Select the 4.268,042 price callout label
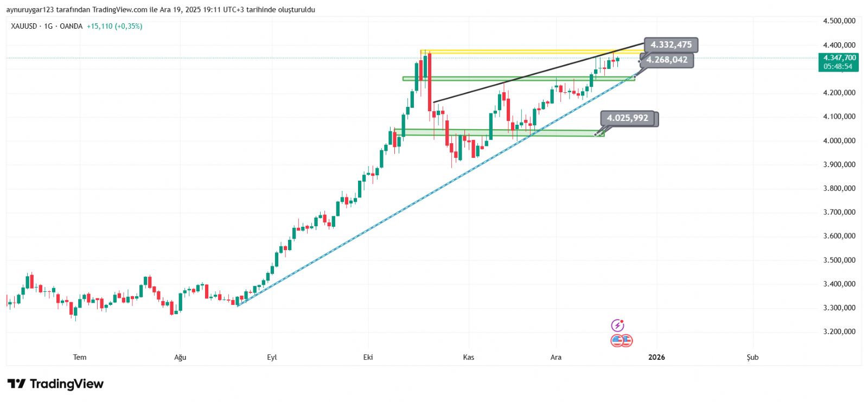The width and height of the screenshot is (868, 402). (667, 60)
